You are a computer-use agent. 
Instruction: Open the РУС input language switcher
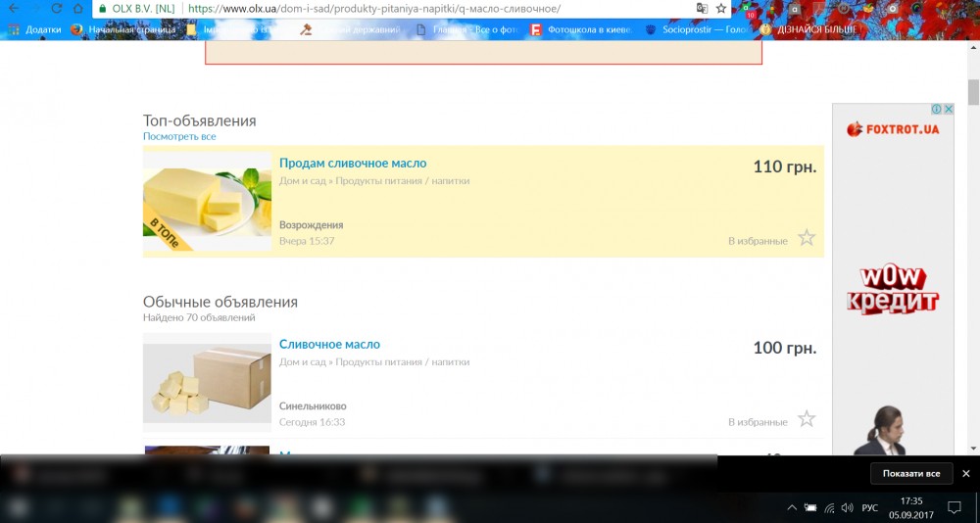coord(869,507)
